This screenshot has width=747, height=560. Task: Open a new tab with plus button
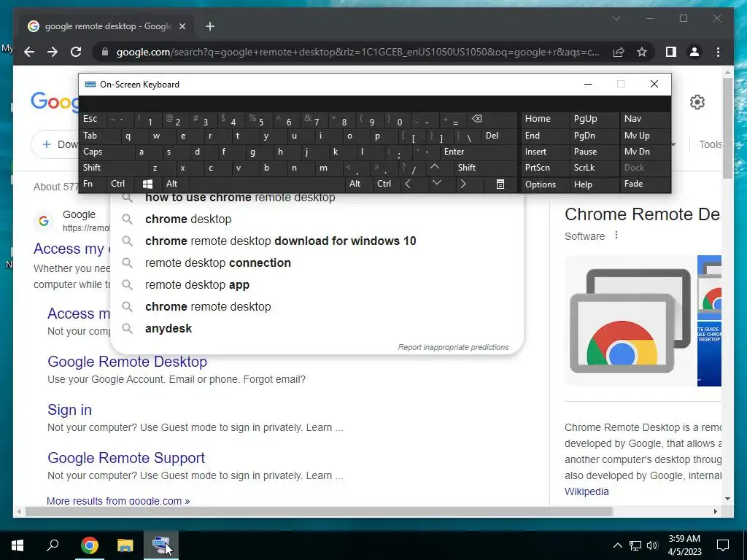pyautogui.click(x=209, y=26)
